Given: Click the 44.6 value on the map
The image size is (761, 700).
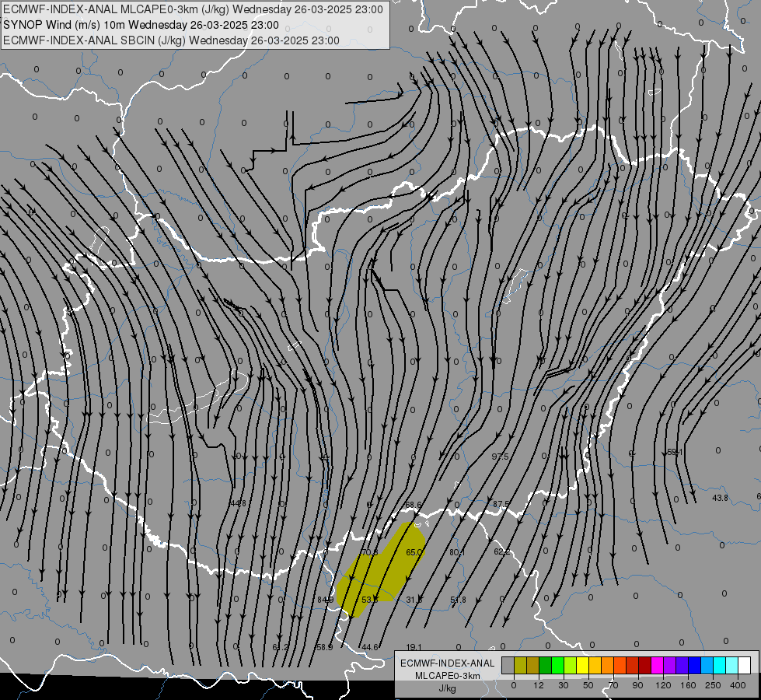Looking at the screenshot, I should point(370,648).
